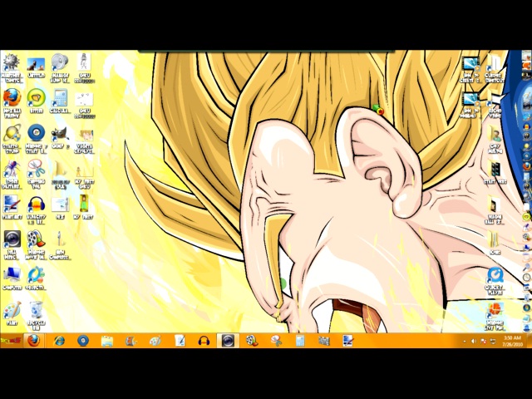This screenshot has width=532, height=399.
Task: Open the blue disc icon in the taskbar
Action: [83, 341]
